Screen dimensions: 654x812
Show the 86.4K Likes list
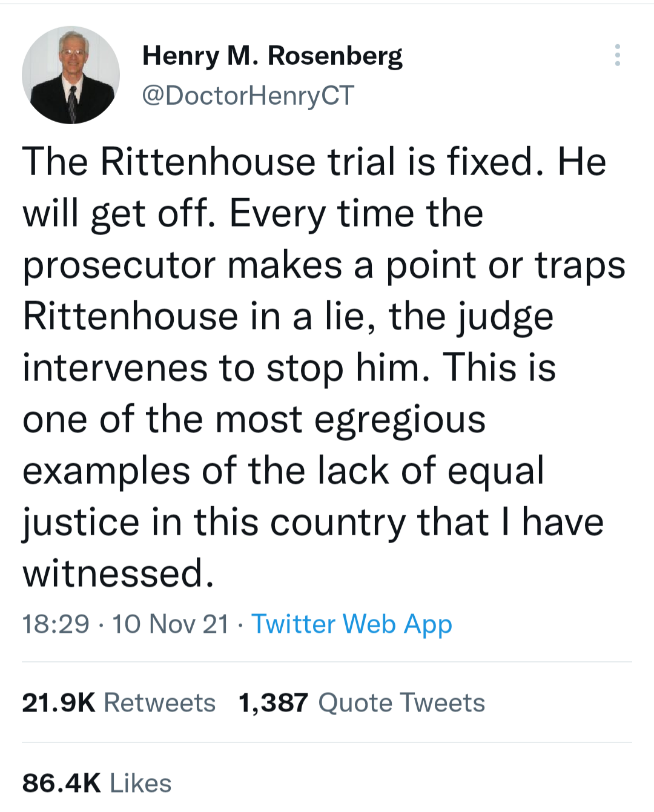(x=97, y=783)
